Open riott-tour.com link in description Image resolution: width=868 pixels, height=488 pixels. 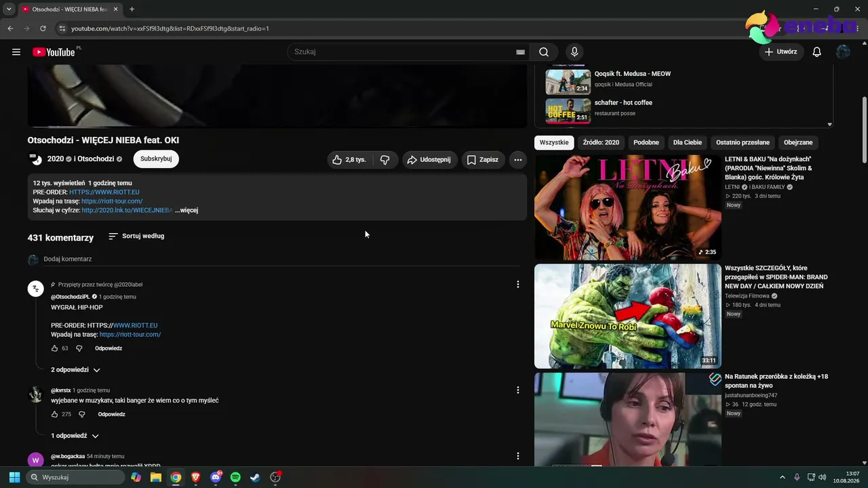tap(112, 201)
